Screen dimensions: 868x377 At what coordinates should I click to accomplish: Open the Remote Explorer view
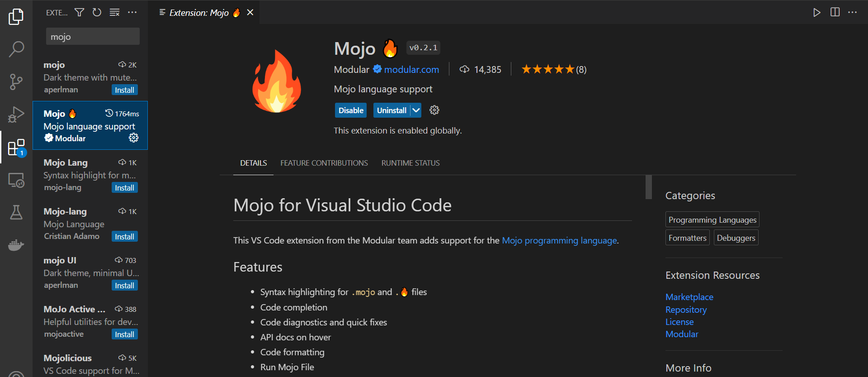pos(16,180)
